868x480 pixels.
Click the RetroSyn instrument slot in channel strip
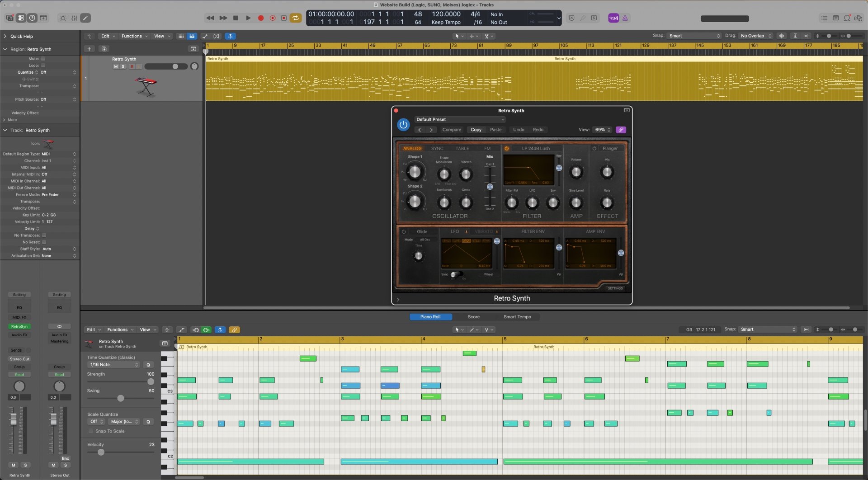point(19,326)
